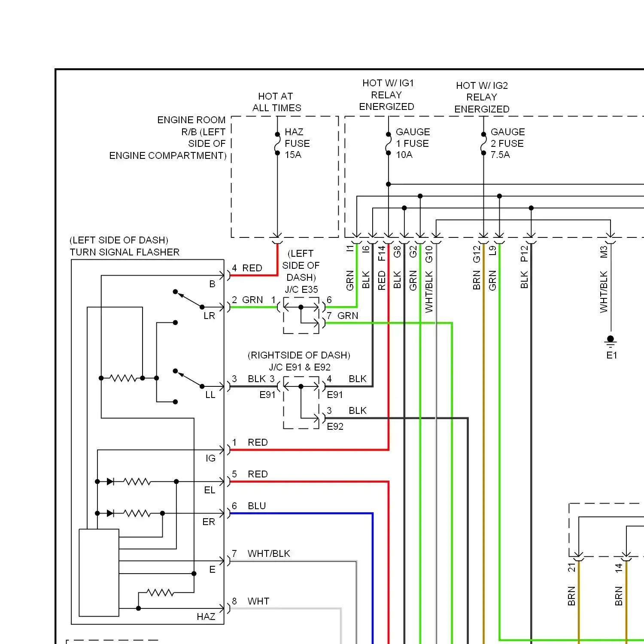The height and width of the screenshot is (644, 644).
Task: Select the HOT W/ IG1 RELAY ENERGIZED label
Action: pos(387,95)
